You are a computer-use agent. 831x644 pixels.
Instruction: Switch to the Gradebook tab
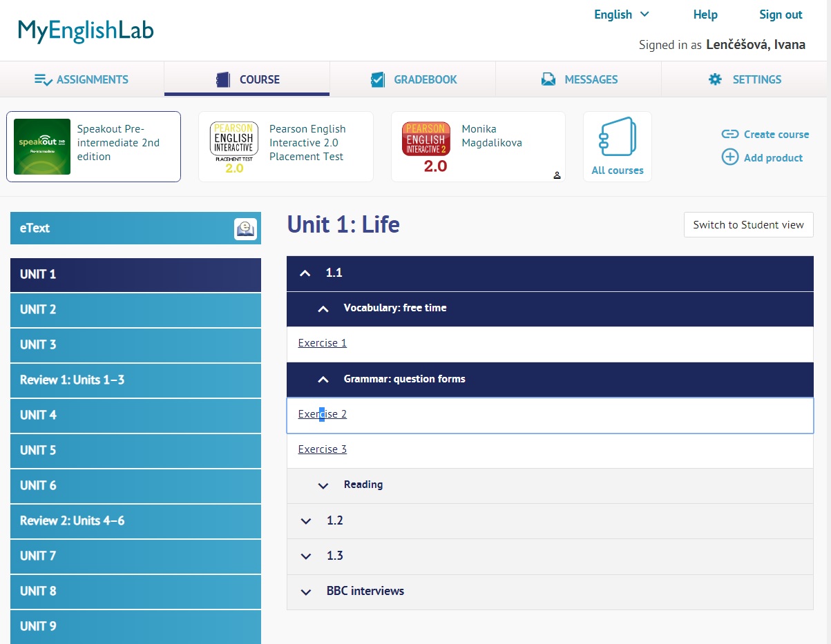pyautogui.click(x=413, y=79)
